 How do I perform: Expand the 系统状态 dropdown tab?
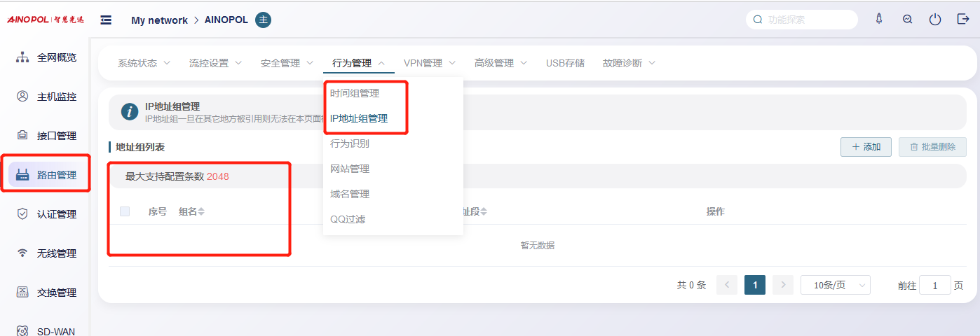(144, 63)
